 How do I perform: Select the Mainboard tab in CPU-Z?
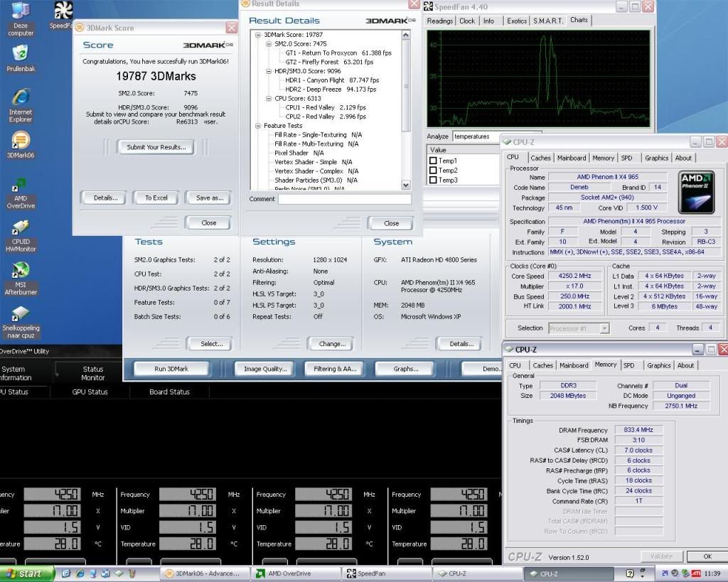(x=572, y=158)
